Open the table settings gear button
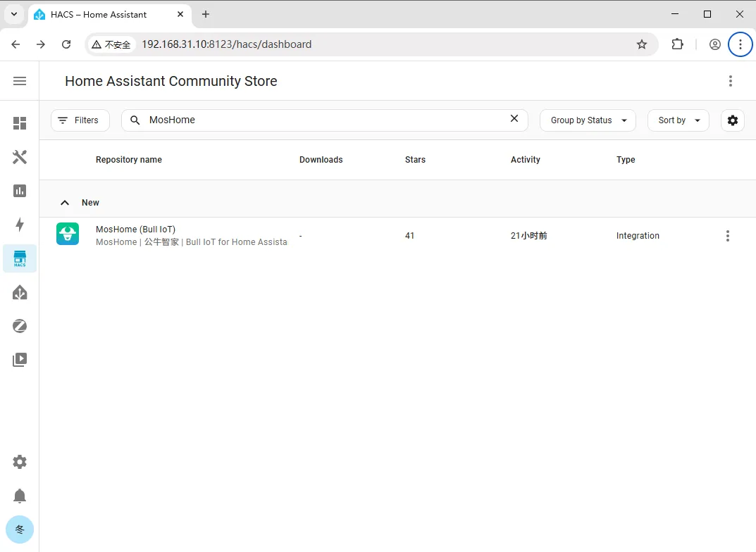 [x=733, y=120]
